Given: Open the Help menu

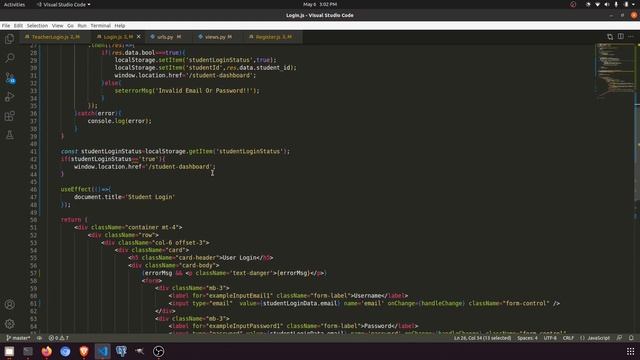Looking at the screenshot, I should click(x=120, y=25).
